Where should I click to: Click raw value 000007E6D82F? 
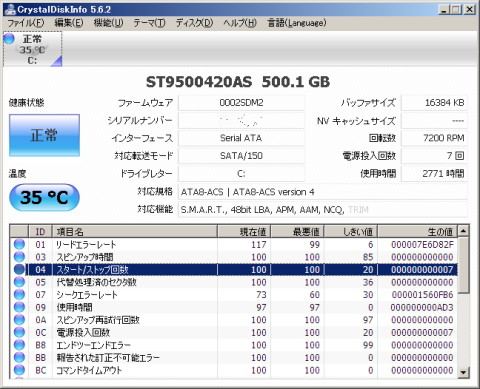coord(422,245)
